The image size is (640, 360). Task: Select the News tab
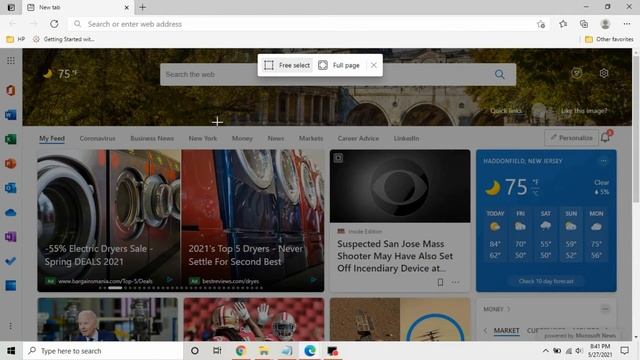click(276, 138)
